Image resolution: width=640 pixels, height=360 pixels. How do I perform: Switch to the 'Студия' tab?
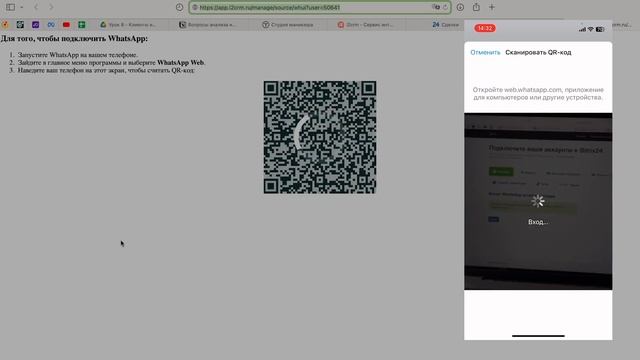tap(288, 24)
